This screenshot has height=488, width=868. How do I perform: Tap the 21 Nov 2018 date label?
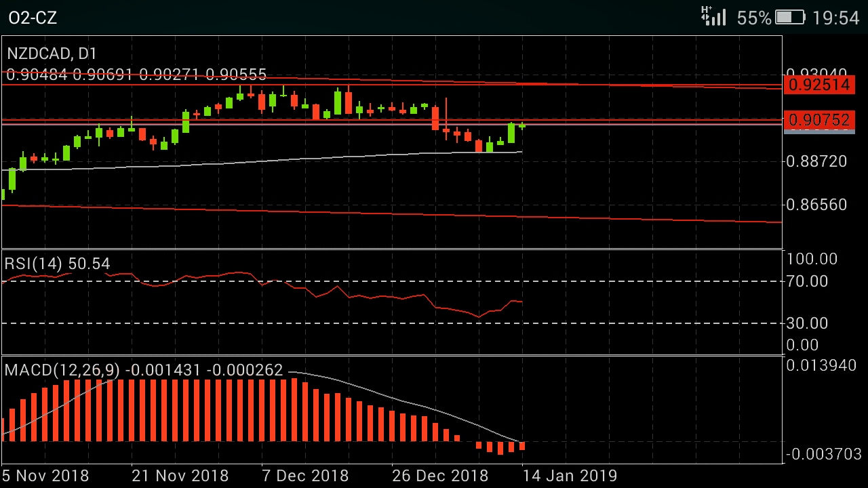180,476
